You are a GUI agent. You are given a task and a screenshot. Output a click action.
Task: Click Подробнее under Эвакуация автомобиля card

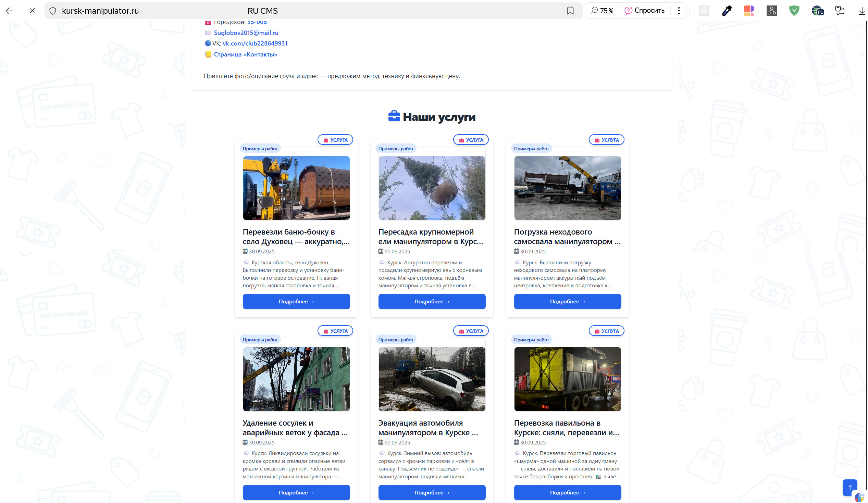[432, 493]
